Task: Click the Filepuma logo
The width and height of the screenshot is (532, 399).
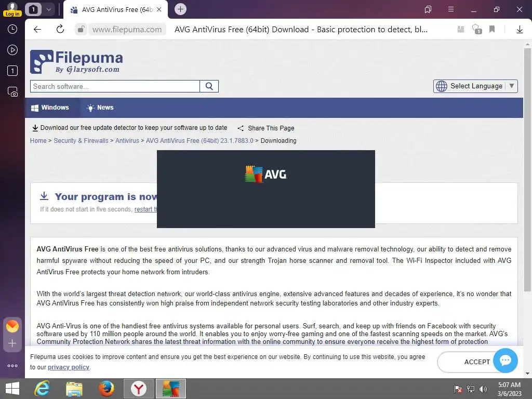Action: click(76, 62)
